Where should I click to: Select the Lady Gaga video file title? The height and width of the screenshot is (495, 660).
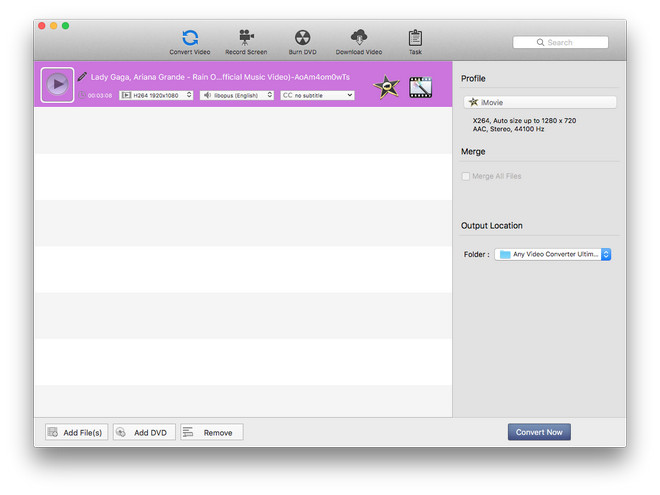coord(220,77)
